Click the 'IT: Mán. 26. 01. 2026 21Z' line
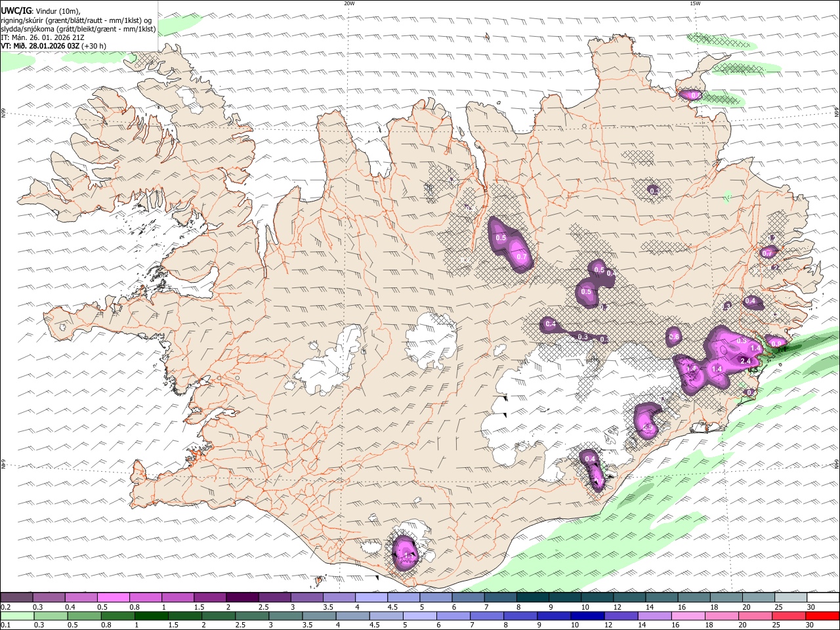840x630 pixels. 41,37
